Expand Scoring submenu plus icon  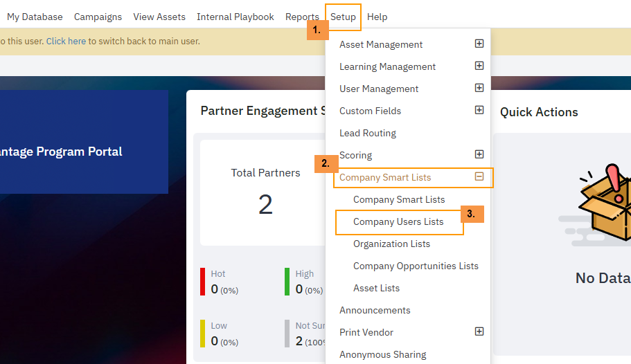pyautogui.click(x=479, y=154)
